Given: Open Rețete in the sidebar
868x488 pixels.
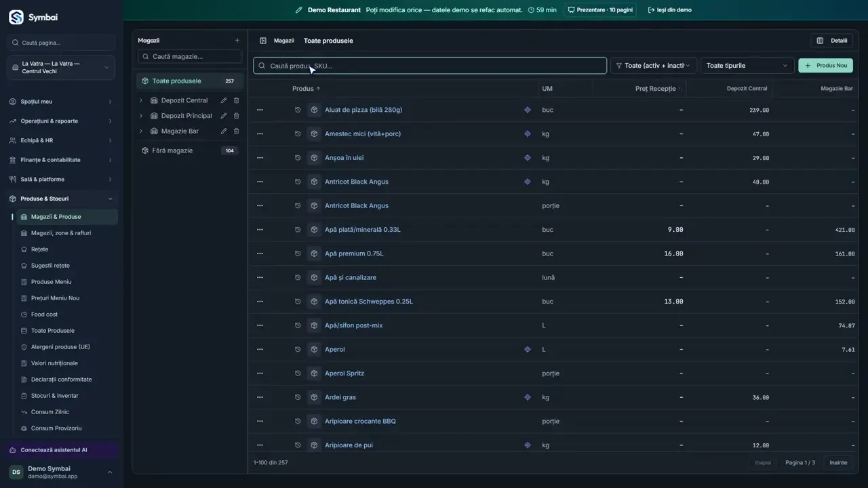Looking at the screenshot, I should tap(39, 249).
